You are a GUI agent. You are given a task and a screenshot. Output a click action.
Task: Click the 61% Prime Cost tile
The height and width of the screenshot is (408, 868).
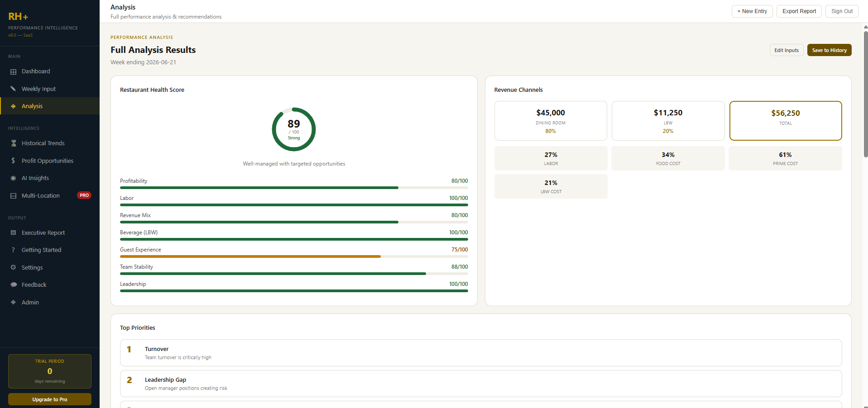[786, 158]
